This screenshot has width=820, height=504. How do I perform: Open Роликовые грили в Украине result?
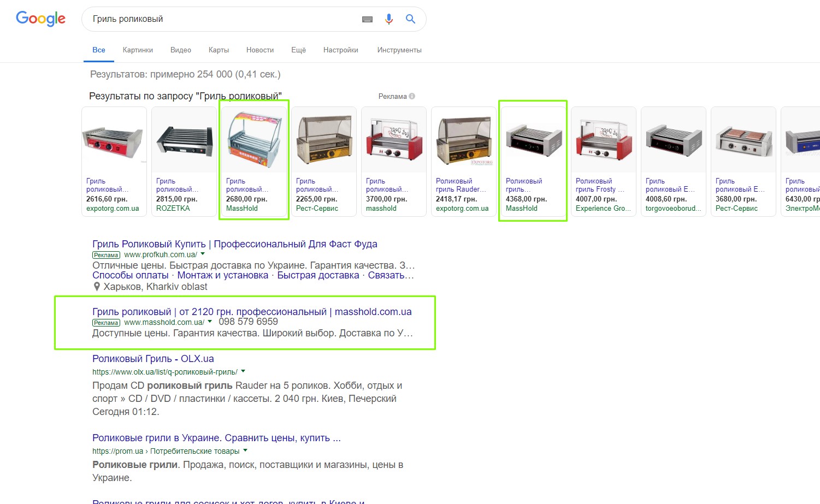216,438
